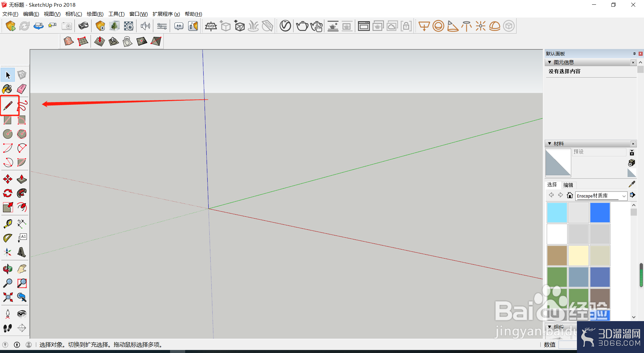Select the Rotate tool
The image size is (644, 353).
click(x=8, y=193)
